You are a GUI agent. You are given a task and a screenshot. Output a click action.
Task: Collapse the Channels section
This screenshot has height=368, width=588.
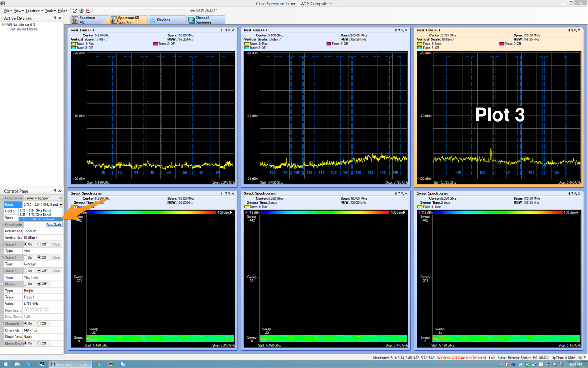(x=2, y=324)
